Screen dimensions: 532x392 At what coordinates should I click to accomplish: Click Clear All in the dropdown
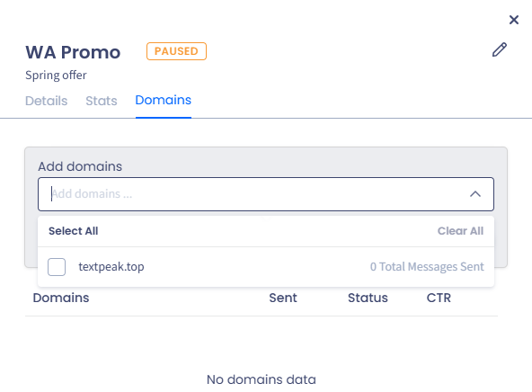click(460, 231)
